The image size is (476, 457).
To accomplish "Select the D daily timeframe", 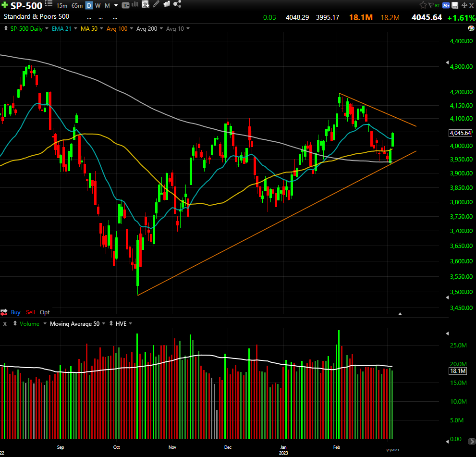I will (89, 5).
